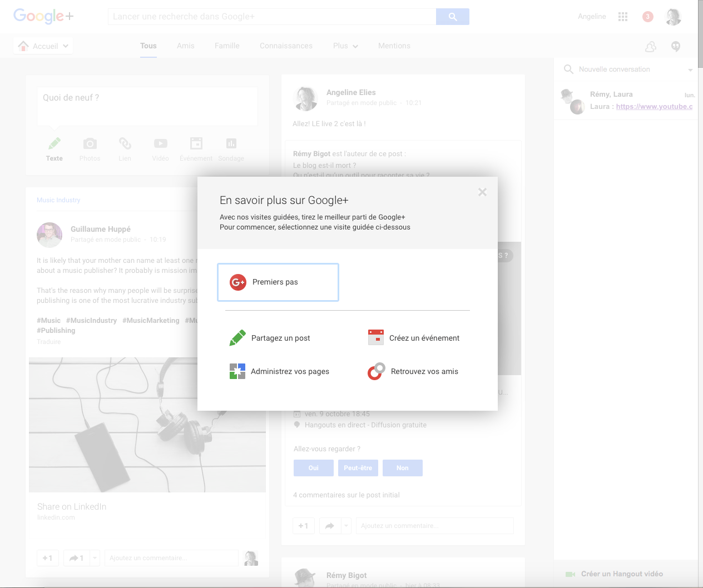Start the Premiers pas guided tour
The image size is (703, 588).
pyautogui.click(x=278, y=282)
